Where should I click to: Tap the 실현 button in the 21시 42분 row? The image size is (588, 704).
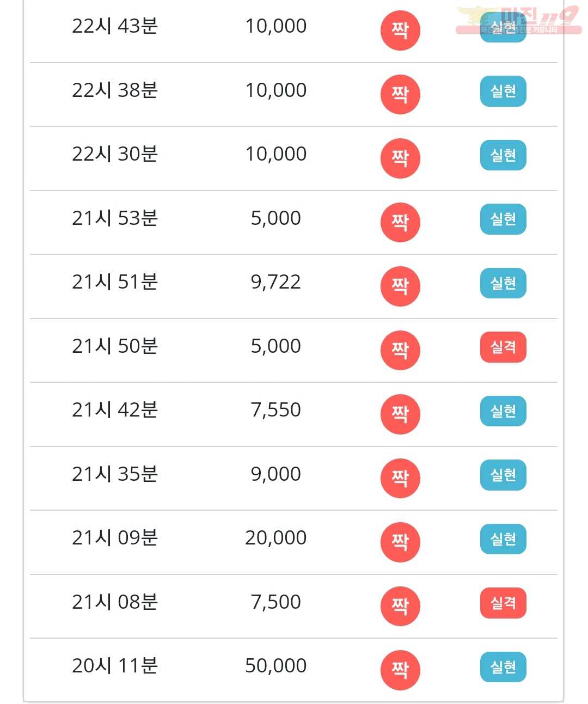503,411
